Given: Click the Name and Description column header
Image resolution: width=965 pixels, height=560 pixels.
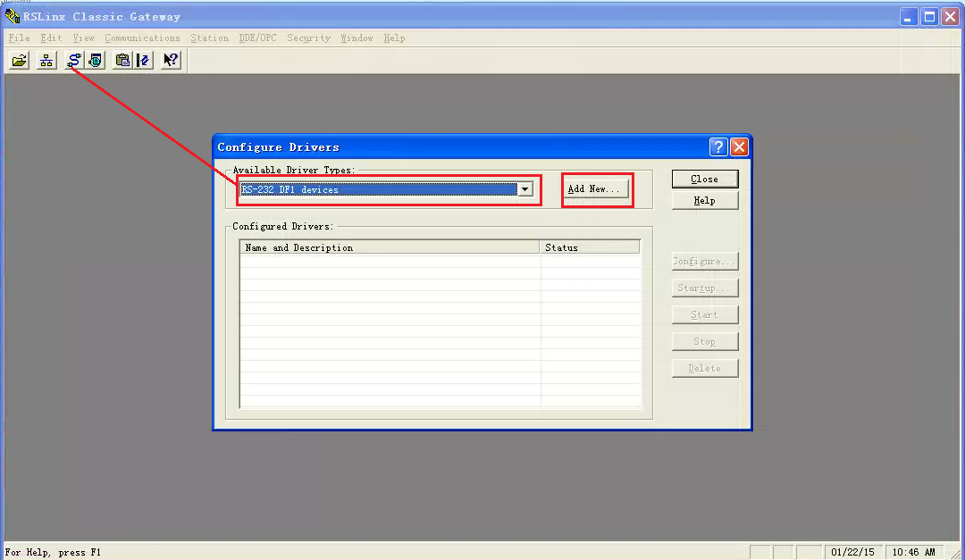Looking at the screenshot, I should (390, 247).
